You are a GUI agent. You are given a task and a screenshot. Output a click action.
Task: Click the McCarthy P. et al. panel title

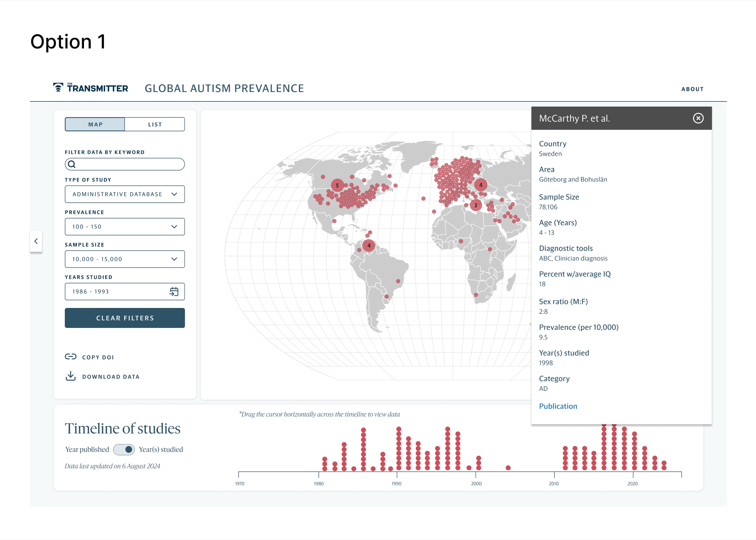point(575,118)
